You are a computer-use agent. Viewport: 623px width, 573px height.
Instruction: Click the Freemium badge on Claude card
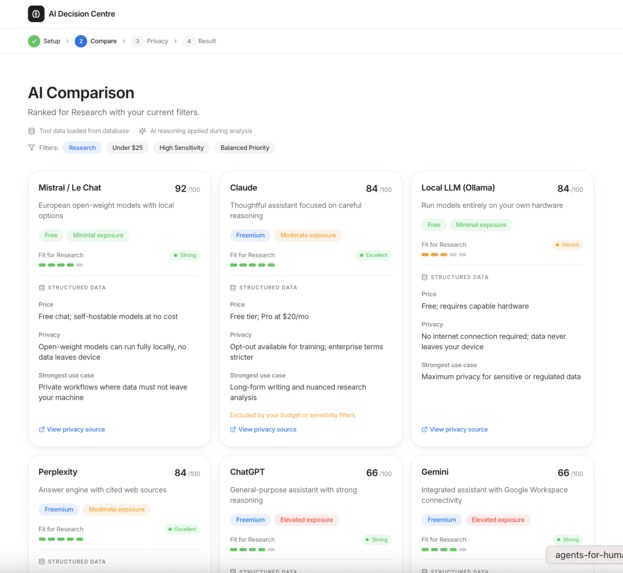(x=250, y=235)
